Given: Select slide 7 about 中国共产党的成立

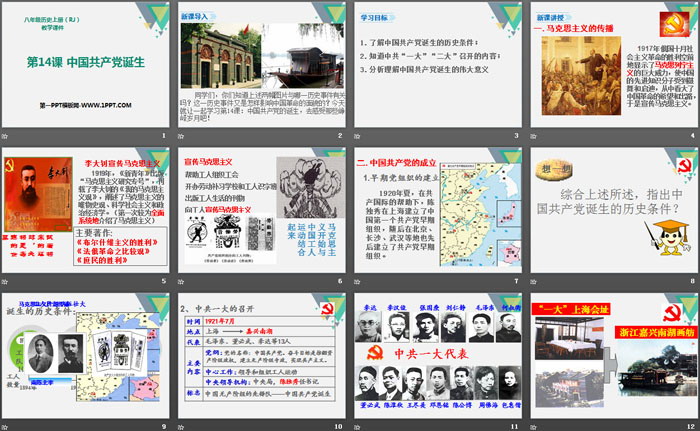Looking at the screenshot, I should coord(438,210).
